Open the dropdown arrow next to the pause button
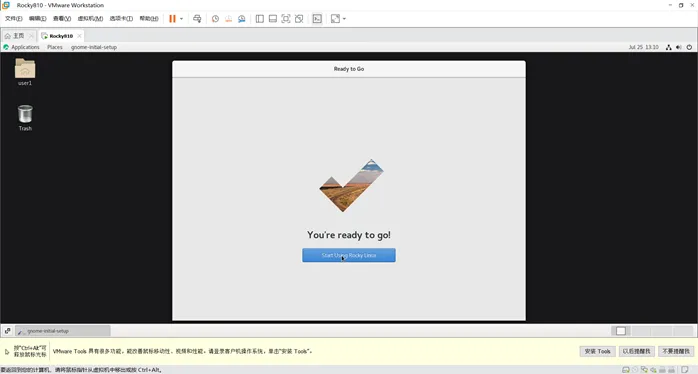Image resolution: width=698 pixels, height=374 pixels. [x=182, y=19]
